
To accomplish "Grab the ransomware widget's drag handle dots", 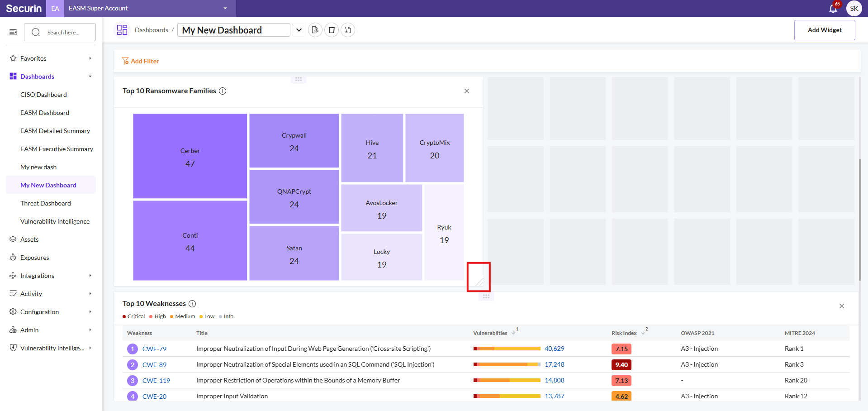I will point(299,79).
